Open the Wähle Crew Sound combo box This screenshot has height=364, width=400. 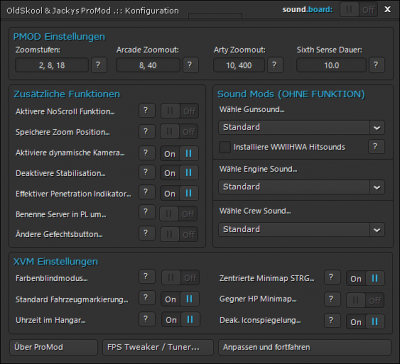301,229
